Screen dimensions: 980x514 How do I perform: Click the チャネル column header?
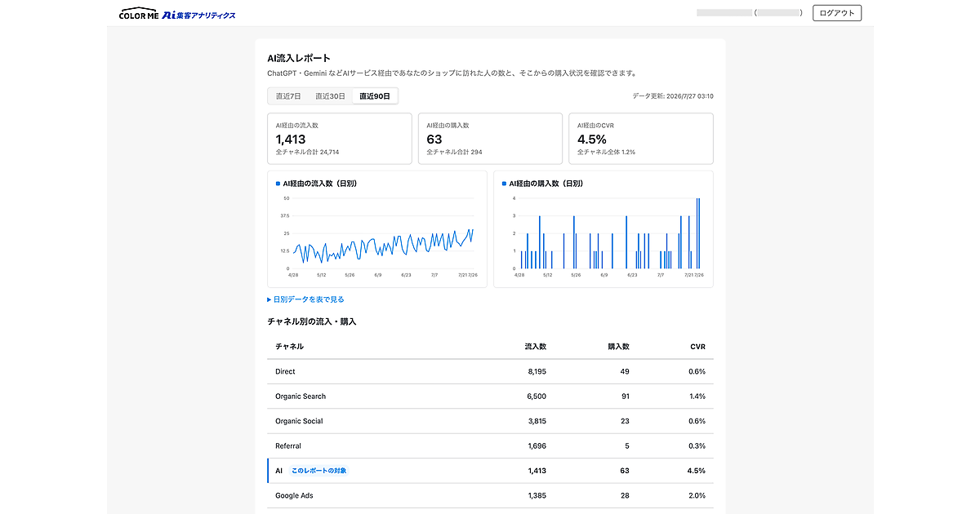[x=289, y=347]
